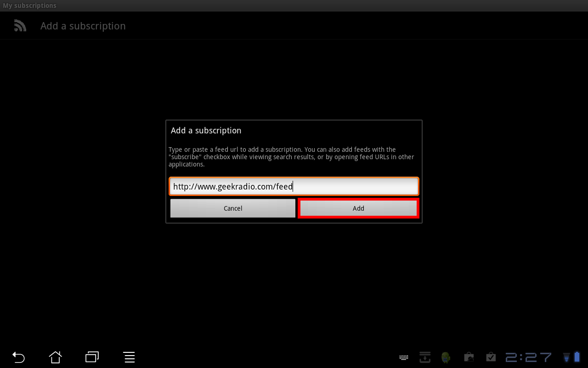Open the download notification icon

coord(425,357)
